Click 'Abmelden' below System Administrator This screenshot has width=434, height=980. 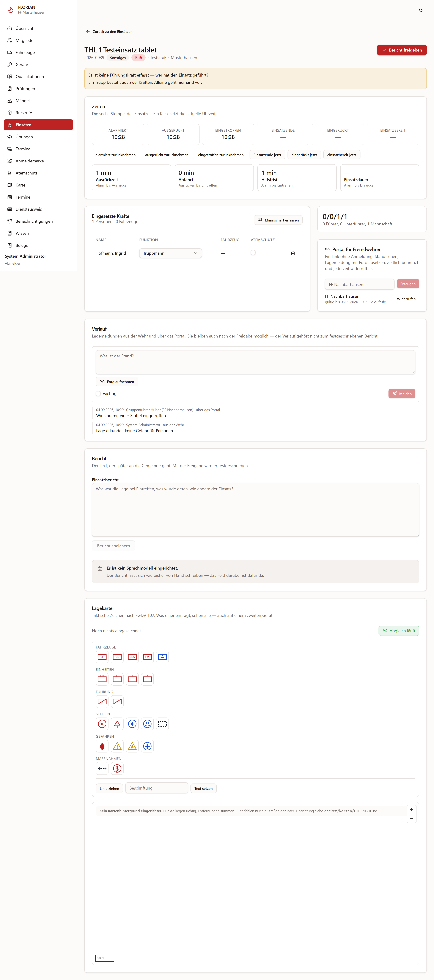(13, 263)
